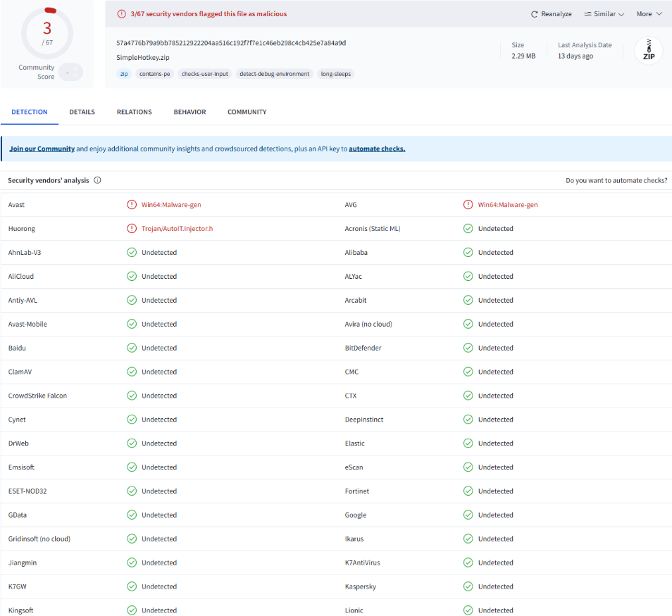Click the Fortinet undetected checkmark
The height and width of the screenshot is (616, 672).
(x=468, y=491)
